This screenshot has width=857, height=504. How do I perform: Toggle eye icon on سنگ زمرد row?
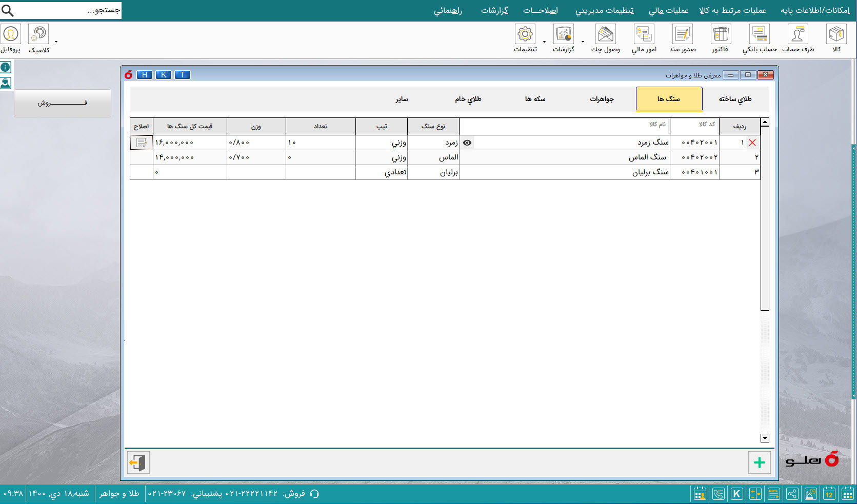(x=467, y=143)
